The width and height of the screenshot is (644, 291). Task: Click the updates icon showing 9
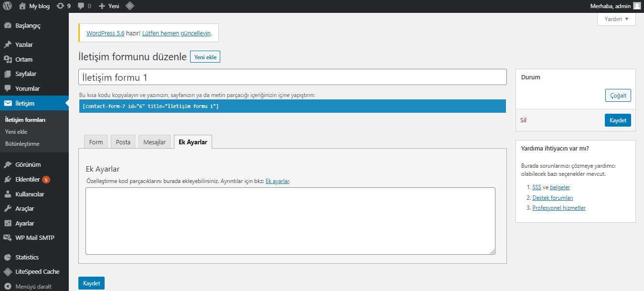coord(60,6)
